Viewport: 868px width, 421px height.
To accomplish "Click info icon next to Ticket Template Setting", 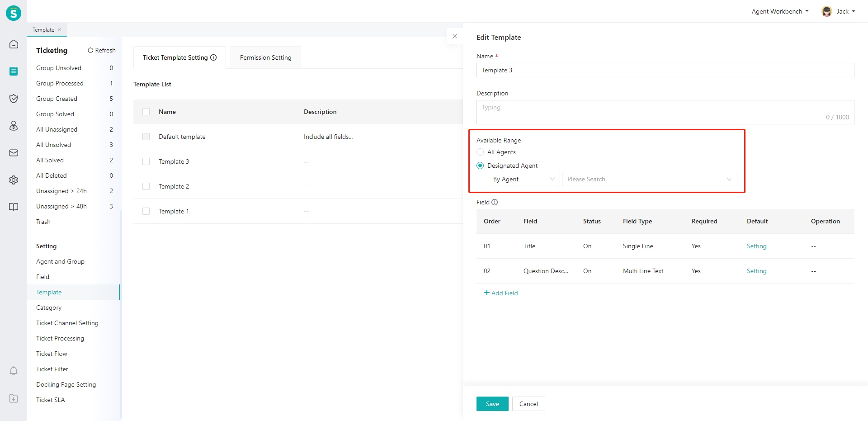I will (213, 57).
